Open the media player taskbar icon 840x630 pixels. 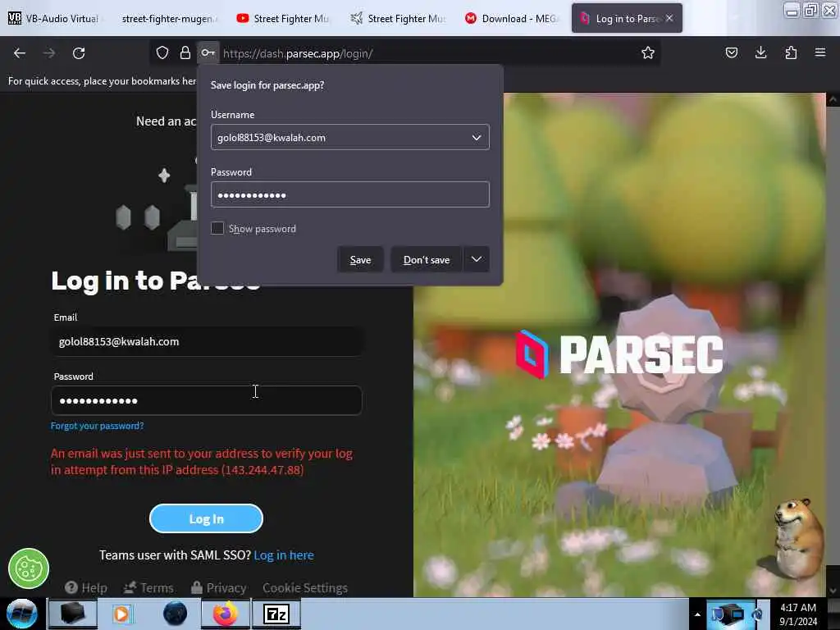[x=123, y=614]
